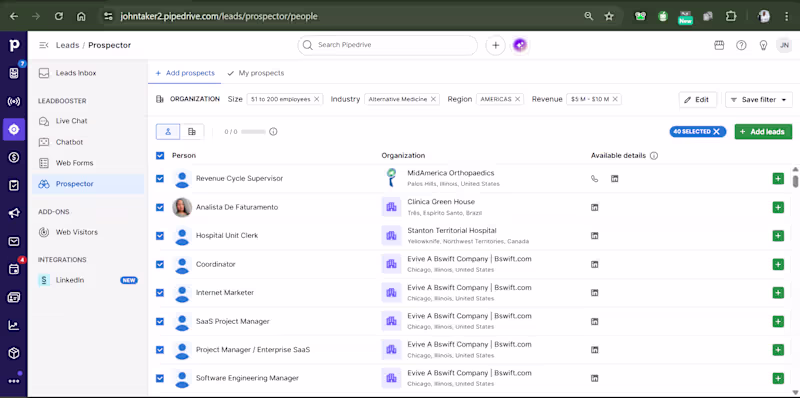Click the Leads breadcrumb link

pyautogui.click(x=67, y=45)
